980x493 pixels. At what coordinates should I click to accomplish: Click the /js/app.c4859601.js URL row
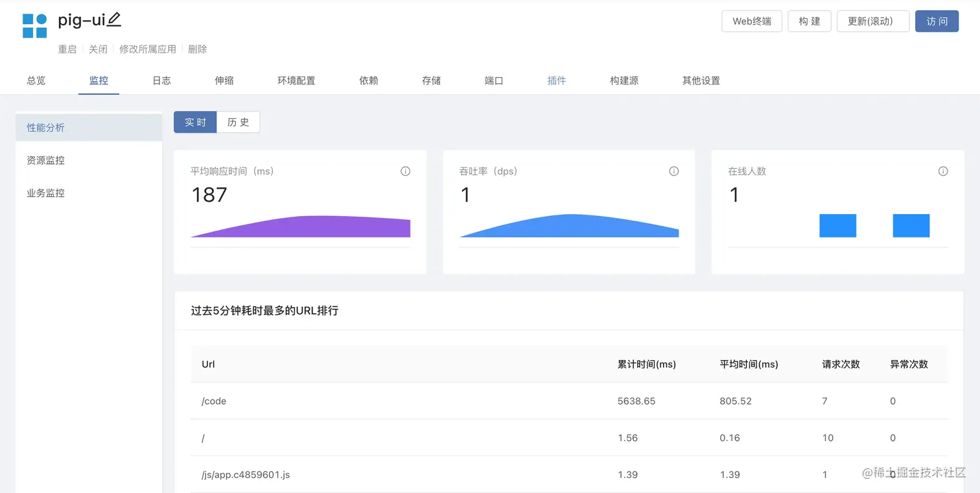click(x=569, y=475)
